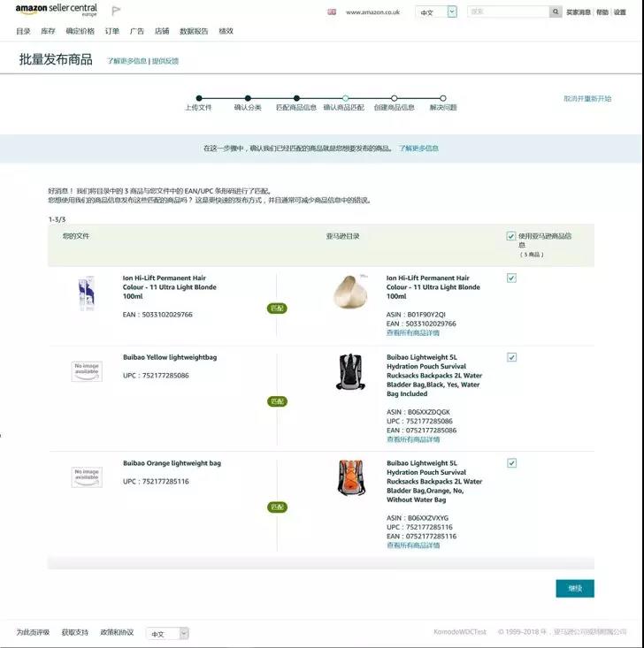Click the black backpack catalog image

[x=350, y=371]
